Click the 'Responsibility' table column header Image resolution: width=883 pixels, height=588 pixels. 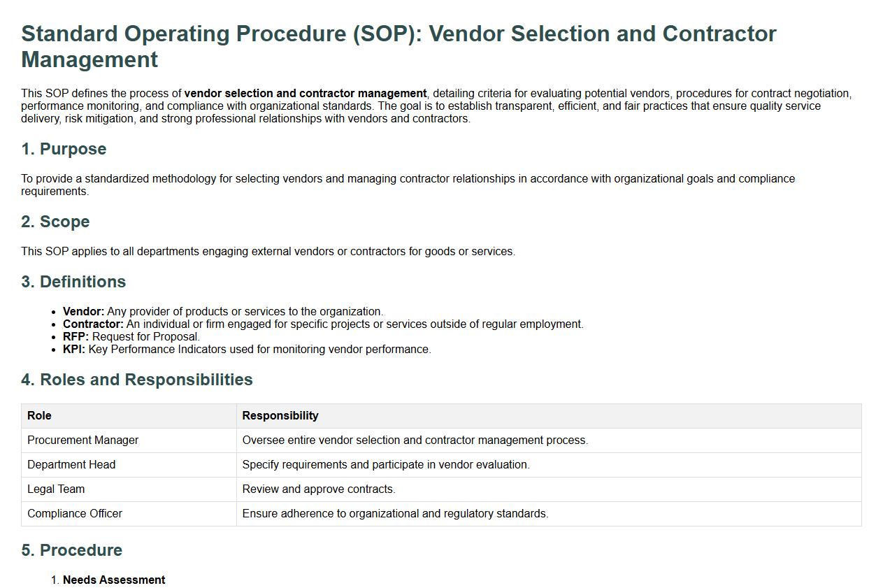280,416
